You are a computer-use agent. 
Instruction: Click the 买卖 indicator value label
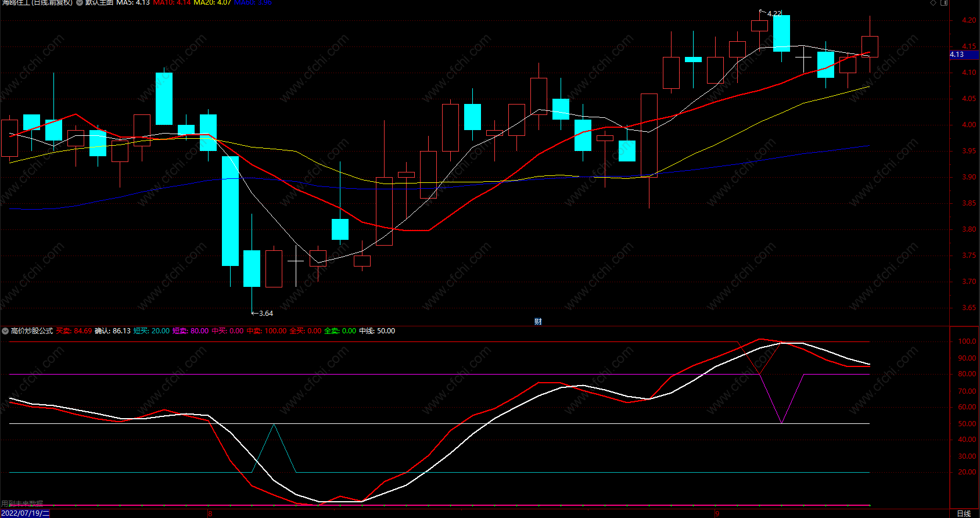[x=74, y=331]
